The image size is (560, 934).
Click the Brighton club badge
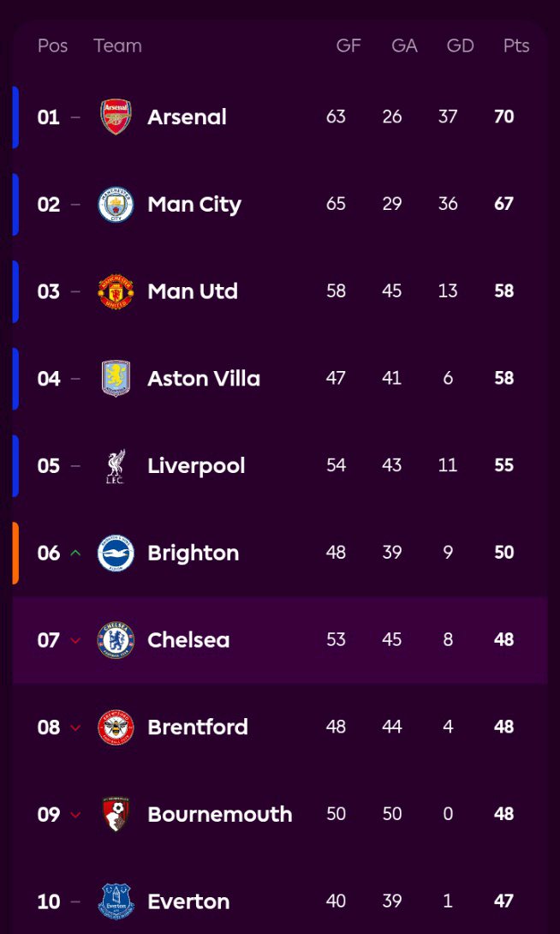pyautogui.click(x=116, y=553)
